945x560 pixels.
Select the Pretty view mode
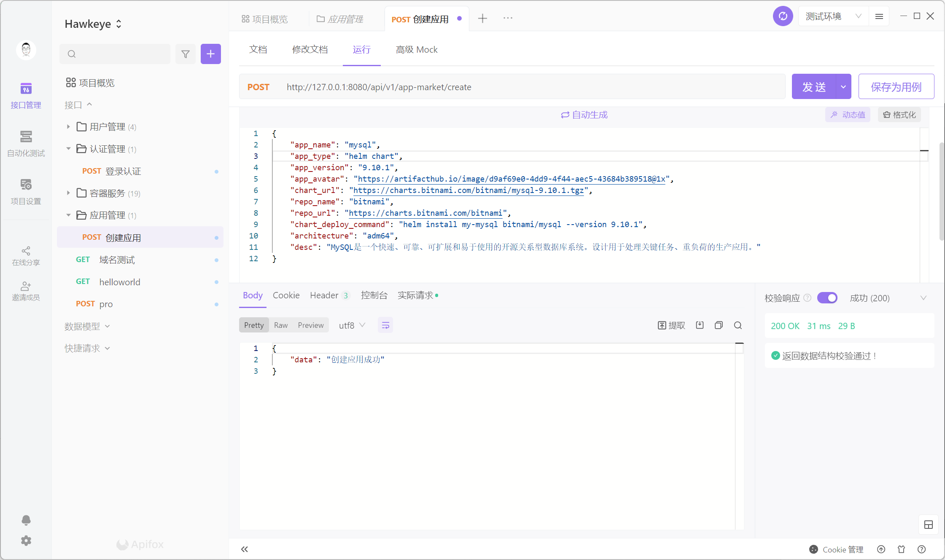pos(254,325)
